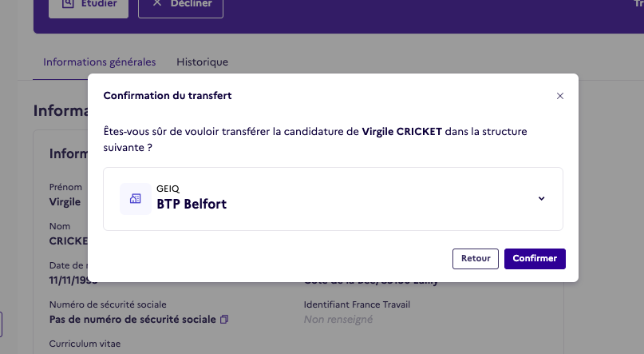
Task: Click the building icon beside GEIQ
Action: click(x=136, y=199)
